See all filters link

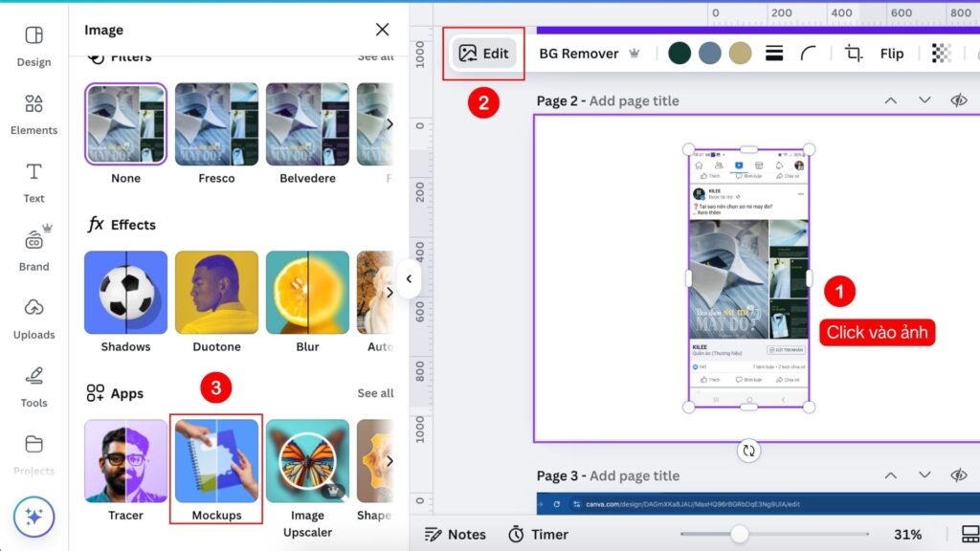(x=375, y=56)
